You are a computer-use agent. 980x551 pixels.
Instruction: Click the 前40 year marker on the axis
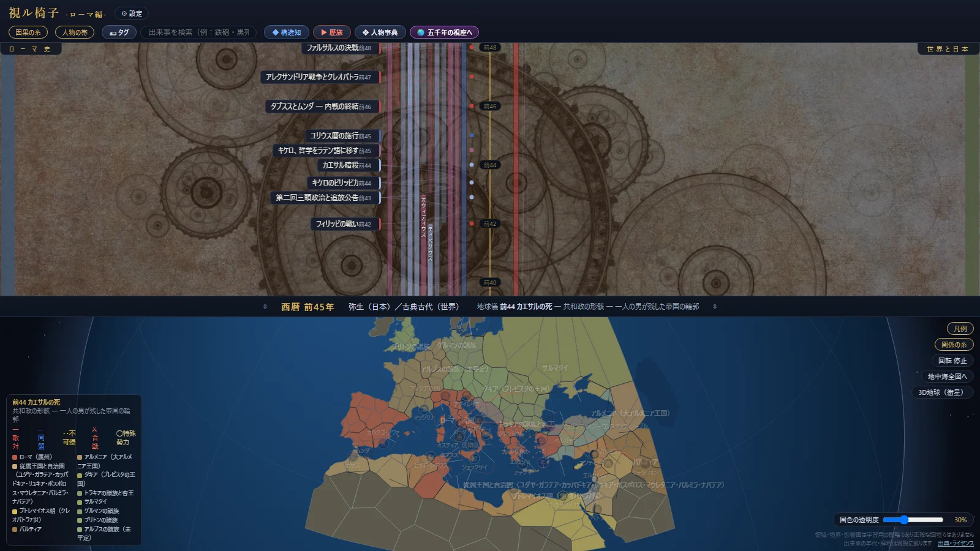pyautogui.click(x=490, y=283)
